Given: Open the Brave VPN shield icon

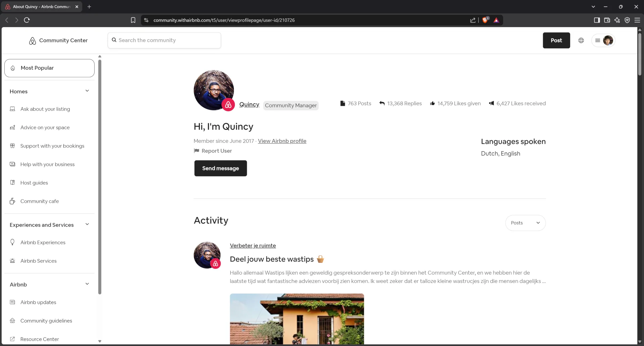Looking at the screenshot, I should pos(627,20).
